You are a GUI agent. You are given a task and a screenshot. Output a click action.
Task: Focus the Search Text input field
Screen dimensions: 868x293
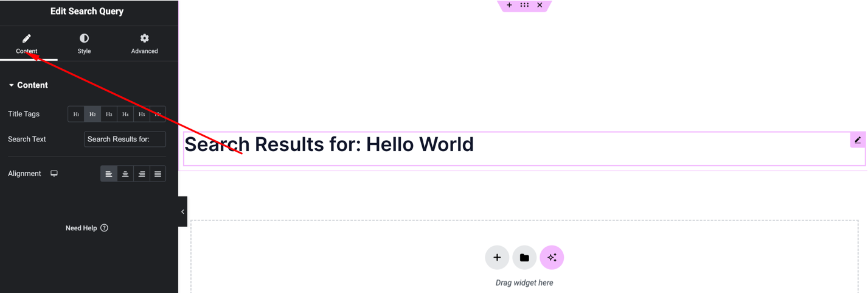tap(125, 139)
